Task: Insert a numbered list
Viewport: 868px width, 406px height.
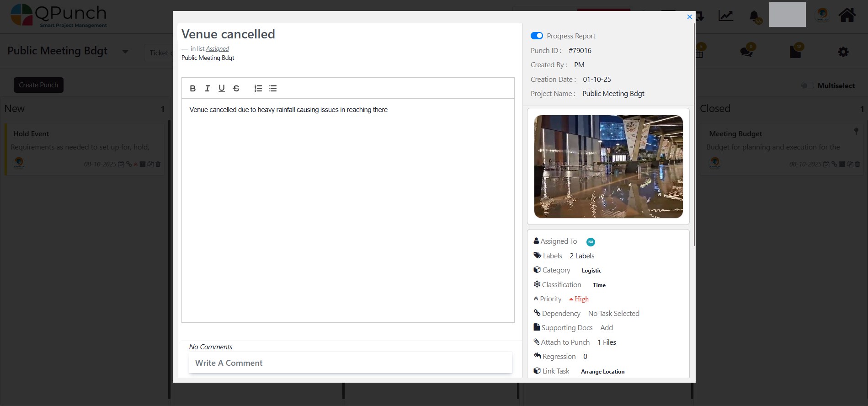Action: coord(258,88)
